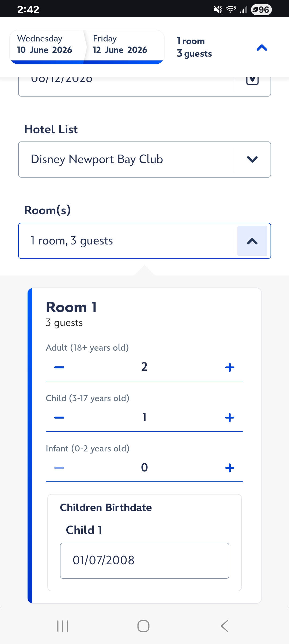Add one more child with plus
This screenshot has height=644, width=289.
(230, 417)
